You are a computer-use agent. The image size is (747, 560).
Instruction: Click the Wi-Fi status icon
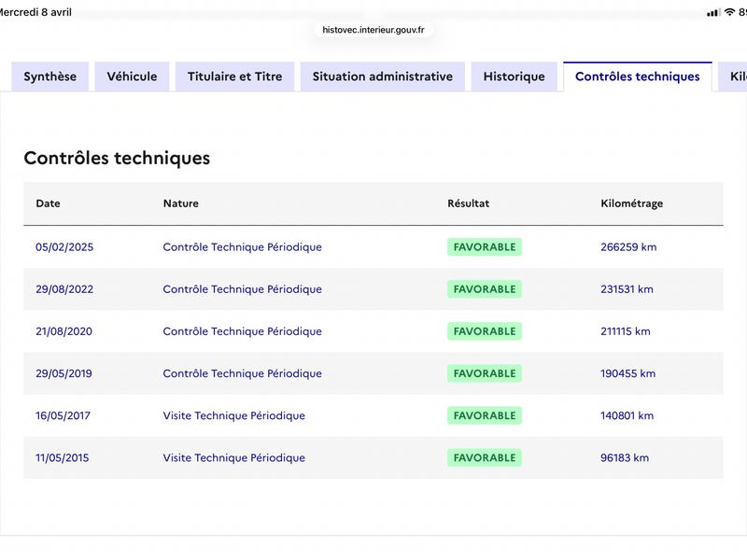728,12
